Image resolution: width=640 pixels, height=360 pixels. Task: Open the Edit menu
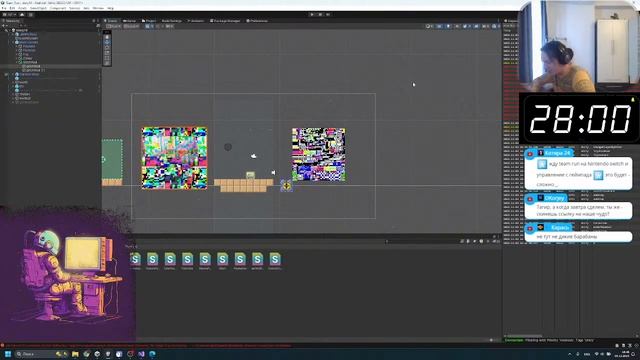click(12, 8)
